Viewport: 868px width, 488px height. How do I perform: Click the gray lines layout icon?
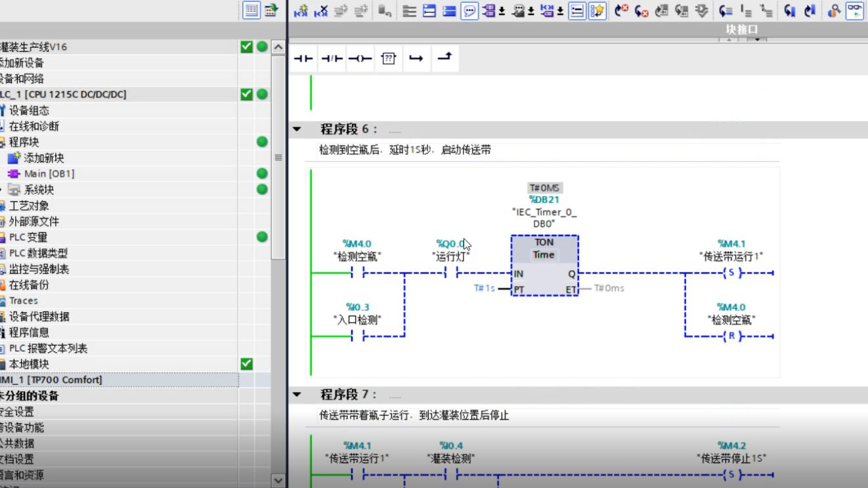click(410, 10)
